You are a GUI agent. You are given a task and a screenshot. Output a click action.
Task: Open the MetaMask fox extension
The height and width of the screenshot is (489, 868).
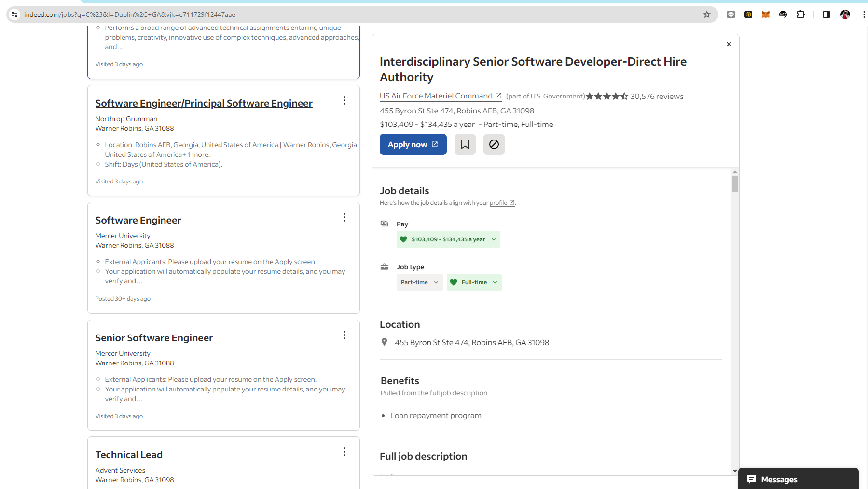(766, 14)
